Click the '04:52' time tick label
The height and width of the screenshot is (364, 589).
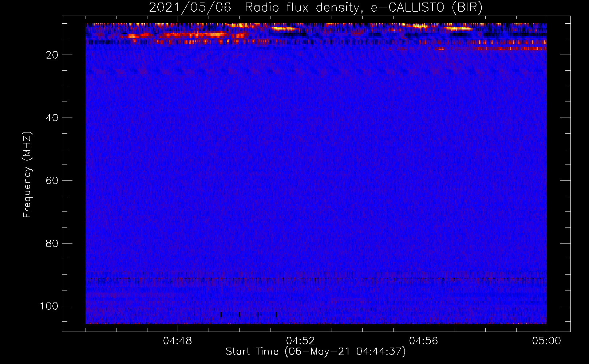pos(301,341)
